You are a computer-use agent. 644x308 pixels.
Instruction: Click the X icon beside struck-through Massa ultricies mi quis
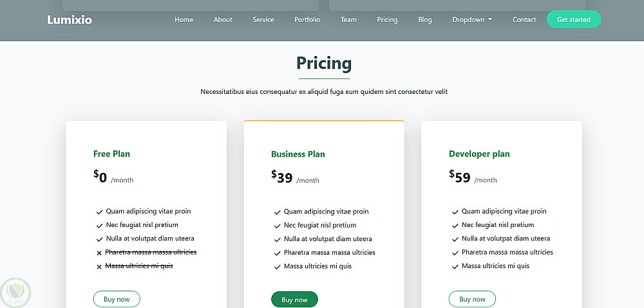click(99, 267)
